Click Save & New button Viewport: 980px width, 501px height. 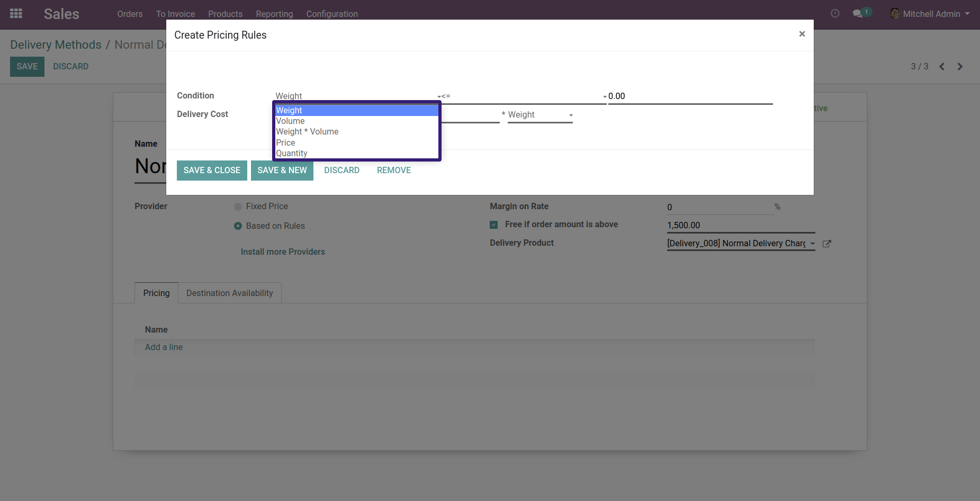tap(282, 171)
